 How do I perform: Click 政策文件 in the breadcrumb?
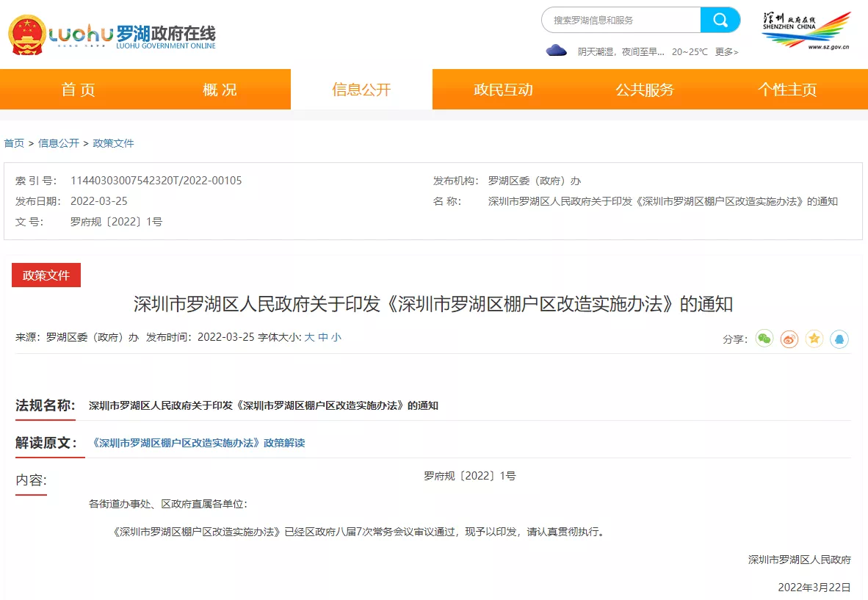113,143
